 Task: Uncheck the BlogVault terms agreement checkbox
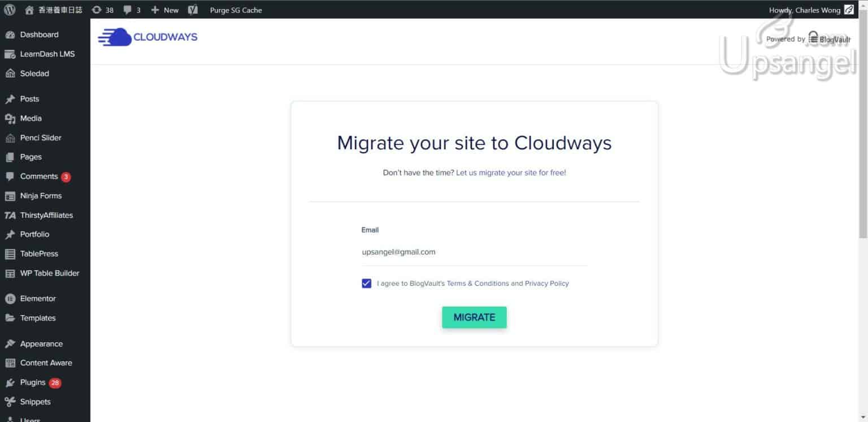[366, 283]
